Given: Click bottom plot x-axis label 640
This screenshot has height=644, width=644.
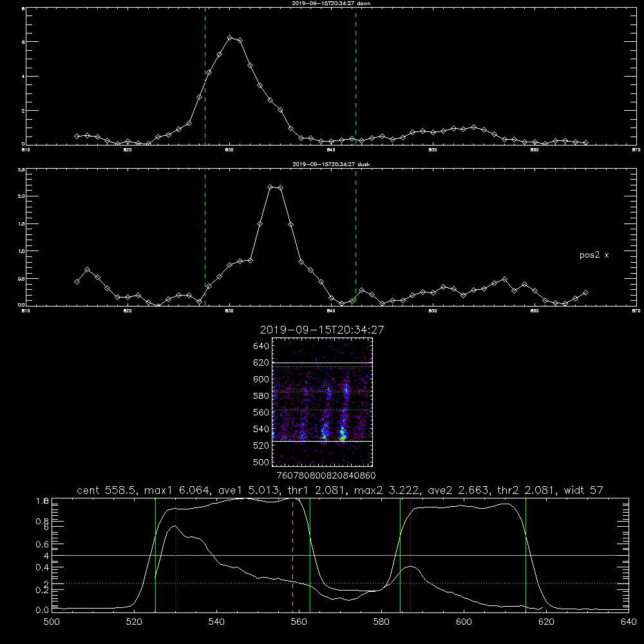Looking at the screenshot, I should [x=629, y=622].
